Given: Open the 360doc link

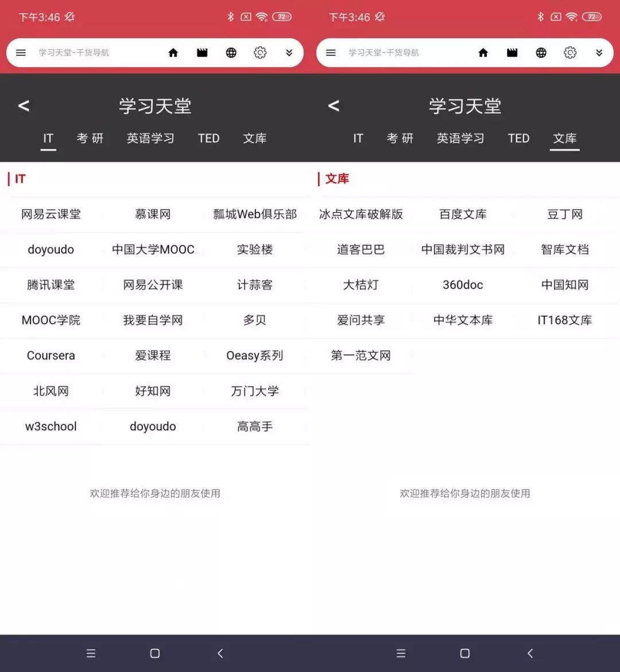Looking at the screenshot, I should coord(463,285).
